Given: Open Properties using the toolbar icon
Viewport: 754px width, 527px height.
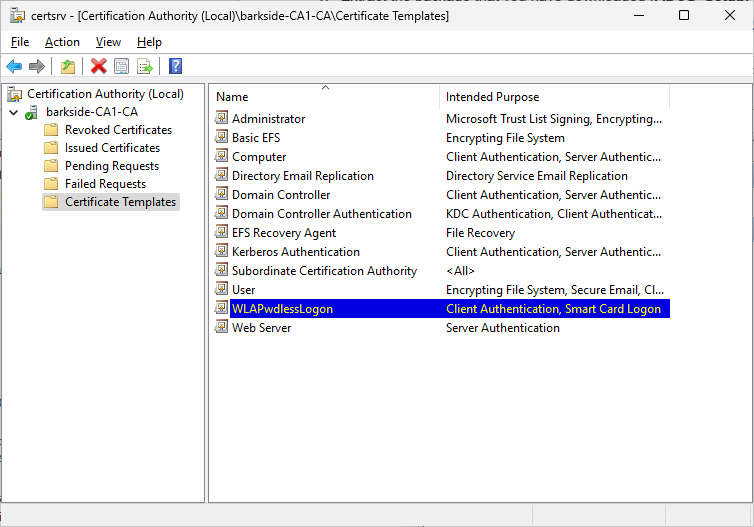Looking at the screenshot, I should [121, 66].
